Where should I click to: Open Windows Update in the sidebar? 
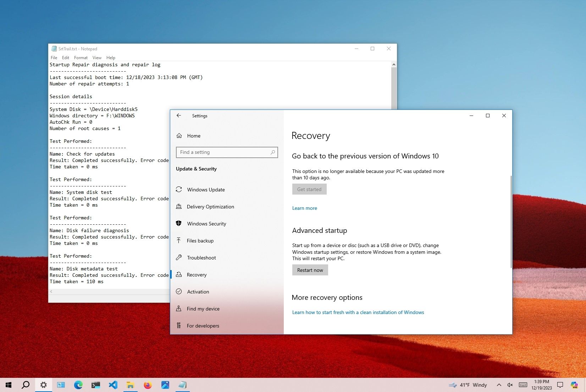206,190
